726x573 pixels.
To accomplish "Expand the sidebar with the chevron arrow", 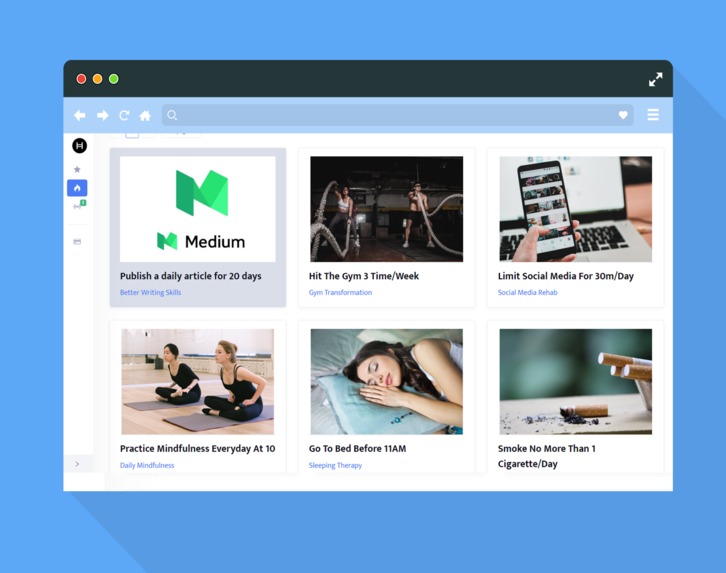I will tap(77, 464).
